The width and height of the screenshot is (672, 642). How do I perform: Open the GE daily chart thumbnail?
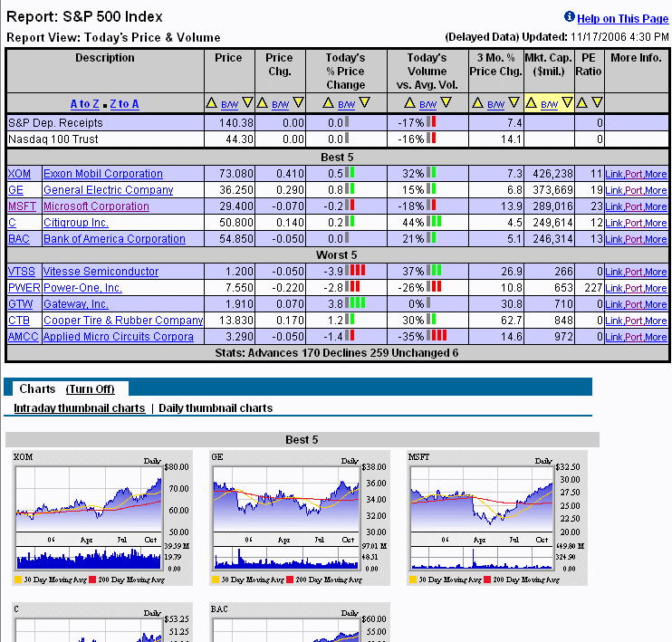click(300, 518)
